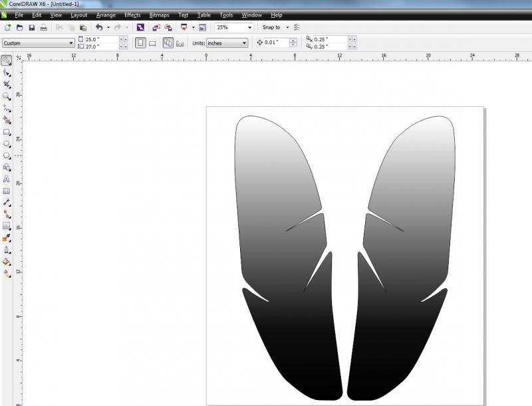Click the Paste icon

83,27
